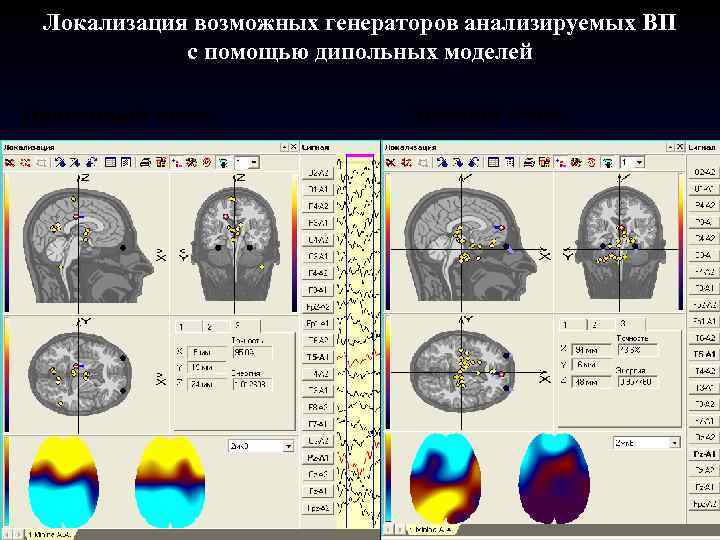This screenshot has height=540, width=720.
Task: Close the left Localization panel with its X button
Action: 293,147
